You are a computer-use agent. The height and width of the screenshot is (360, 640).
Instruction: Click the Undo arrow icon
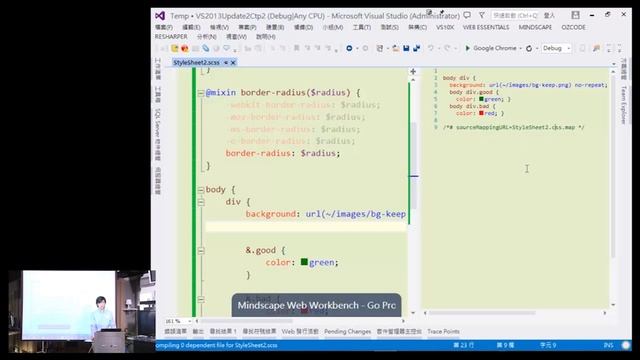pos(431,48)
